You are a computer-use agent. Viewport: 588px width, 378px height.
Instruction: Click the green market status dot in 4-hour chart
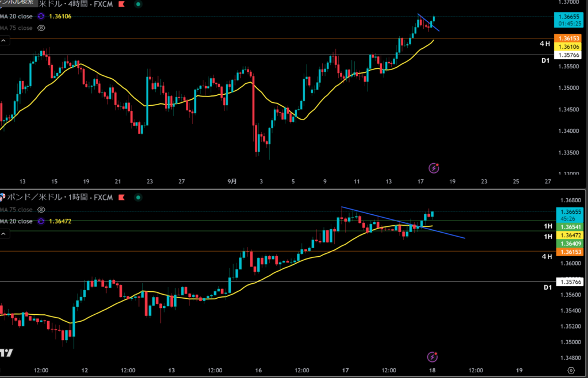click(x=137, y=4)
